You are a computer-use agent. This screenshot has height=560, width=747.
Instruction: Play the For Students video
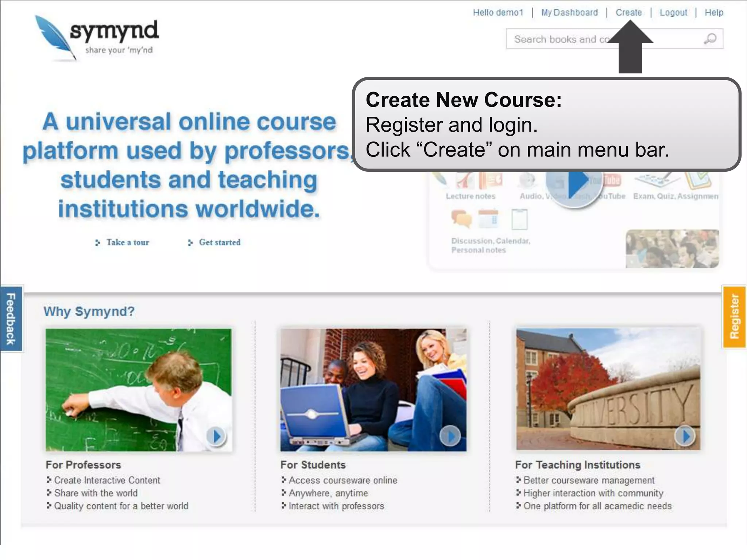click(x=450, y=436)
